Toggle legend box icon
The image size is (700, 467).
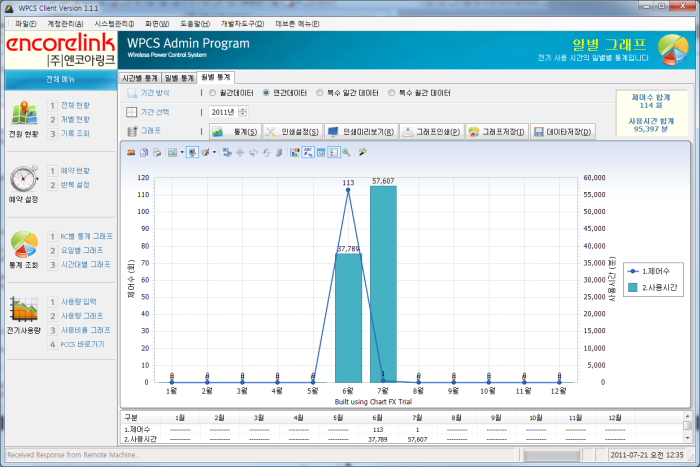[x=334, y=153]
